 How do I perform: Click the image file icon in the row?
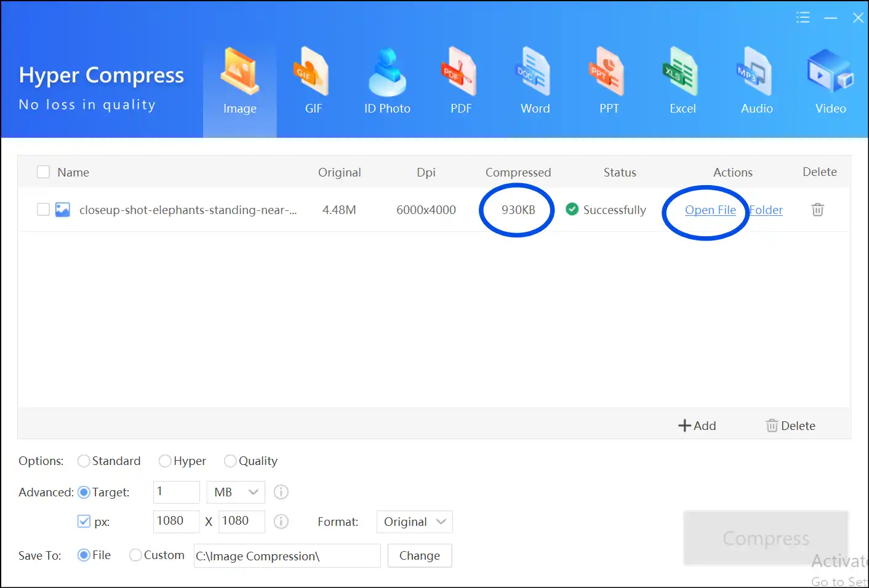63,210
